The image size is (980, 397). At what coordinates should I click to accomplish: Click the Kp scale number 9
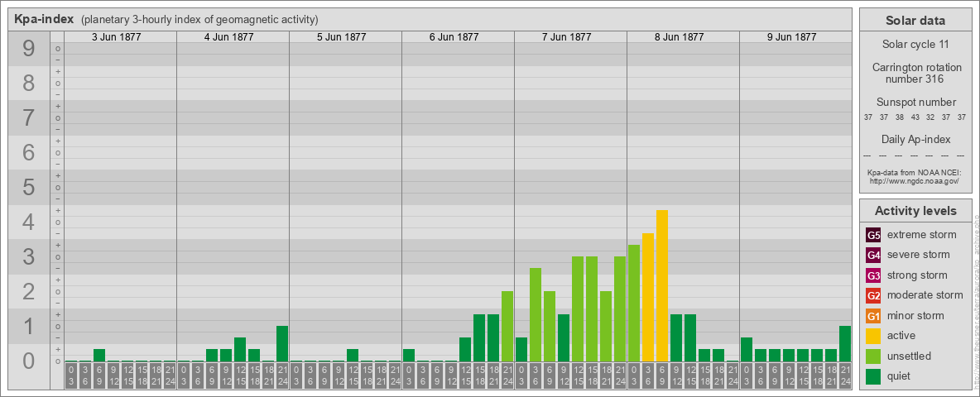pyautogui.click(x=29, y=49)
